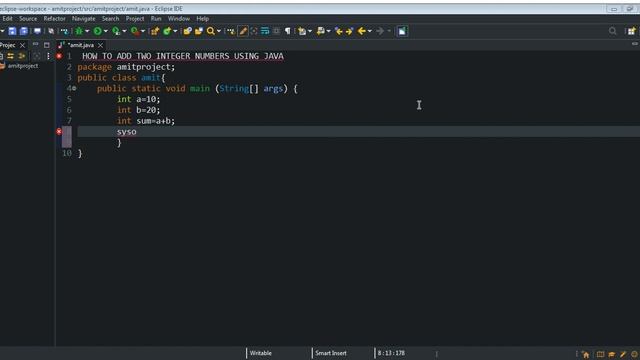Open the Next Annotation dropdown arrow
The image size is (640, 360).
click(x=310, y=31)
